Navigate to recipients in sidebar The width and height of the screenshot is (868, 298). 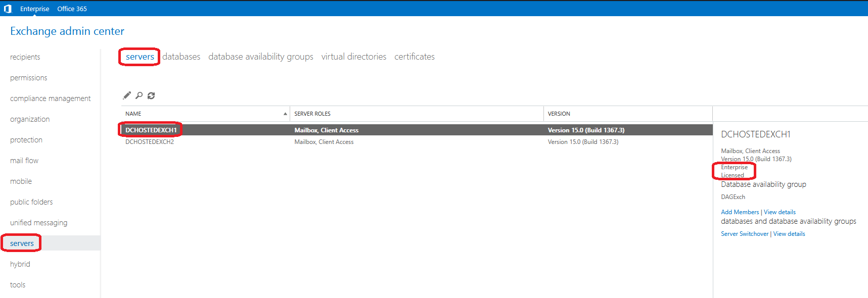(x=25, y=57)
